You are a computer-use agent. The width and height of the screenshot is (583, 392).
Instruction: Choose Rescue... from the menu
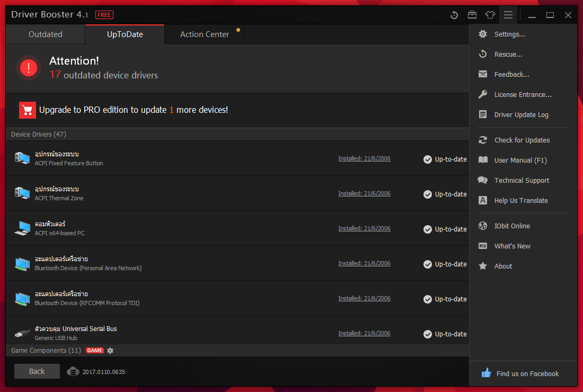[508, 54]
